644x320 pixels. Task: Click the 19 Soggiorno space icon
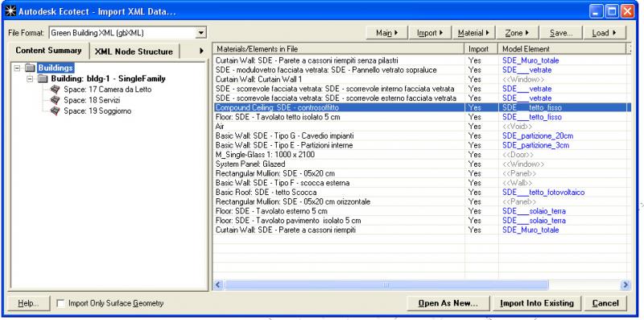coord(55,110)
